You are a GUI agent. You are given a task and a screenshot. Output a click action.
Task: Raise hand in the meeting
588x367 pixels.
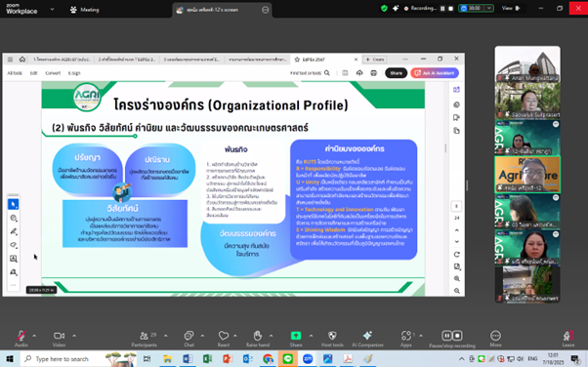258,338
